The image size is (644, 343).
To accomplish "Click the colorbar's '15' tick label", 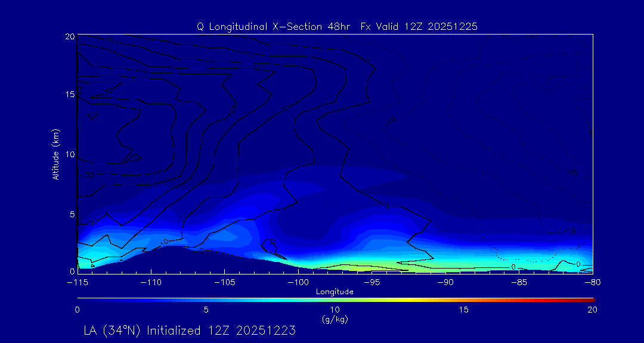I will 463,310.
